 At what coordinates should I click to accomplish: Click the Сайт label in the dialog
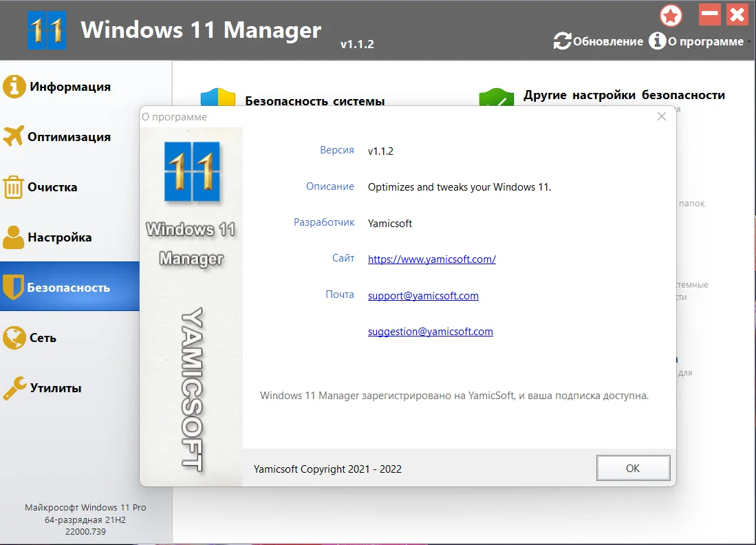click(343, 258)
